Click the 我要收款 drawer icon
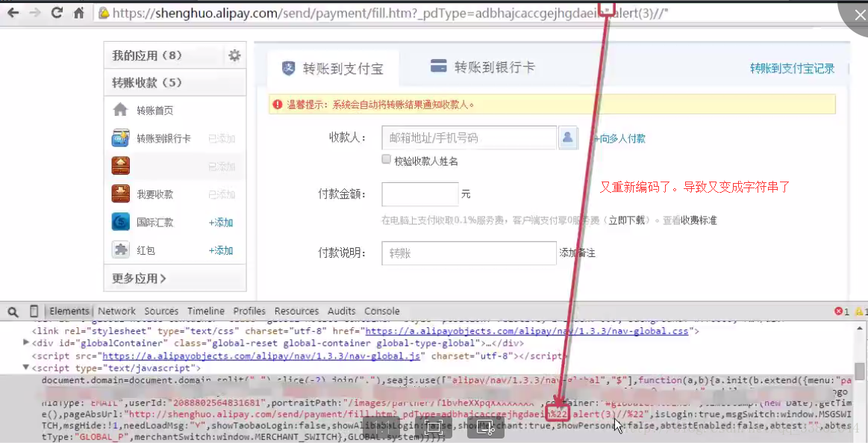This screenshot has width=868, height=443. click(x=121, y=193)
